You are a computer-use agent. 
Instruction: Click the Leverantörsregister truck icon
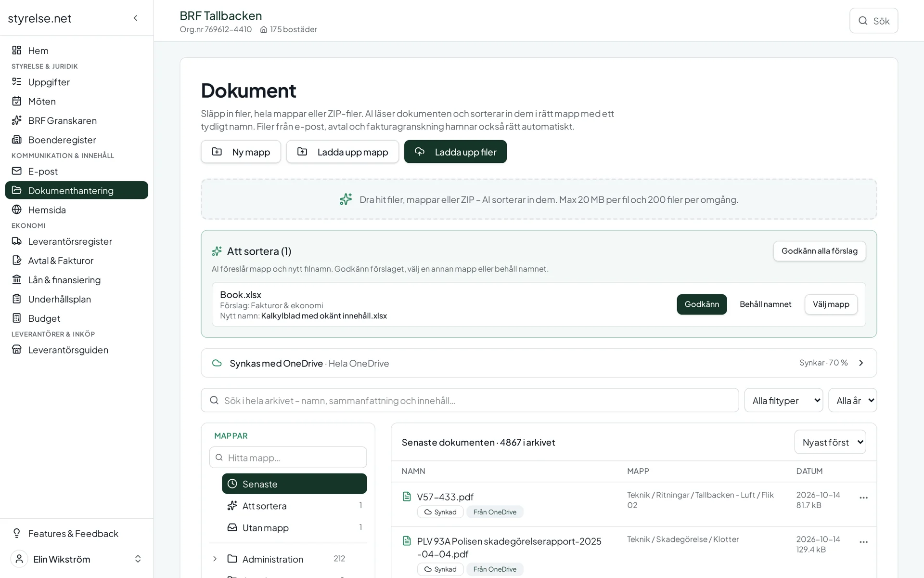17,241
